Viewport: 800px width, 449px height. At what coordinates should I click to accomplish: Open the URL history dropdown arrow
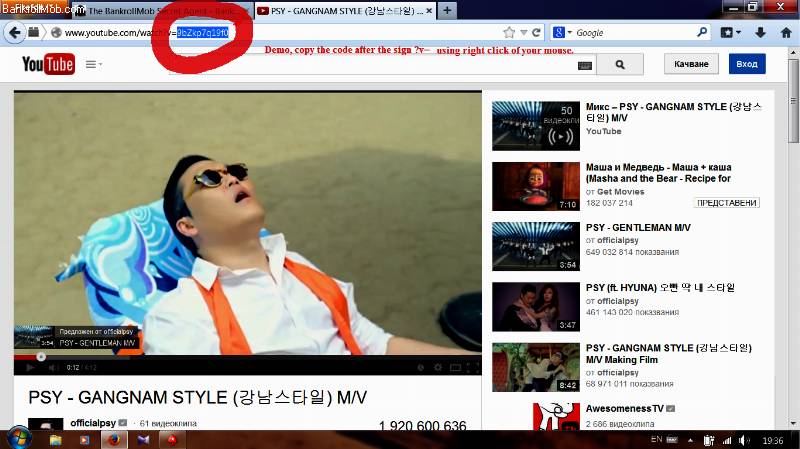523,33
